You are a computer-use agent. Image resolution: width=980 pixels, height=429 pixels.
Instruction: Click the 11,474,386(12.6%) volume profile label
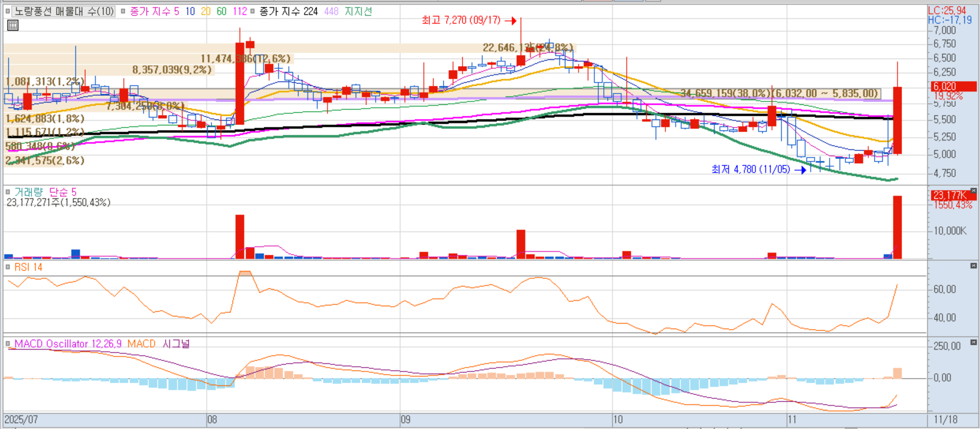[245, 58]
